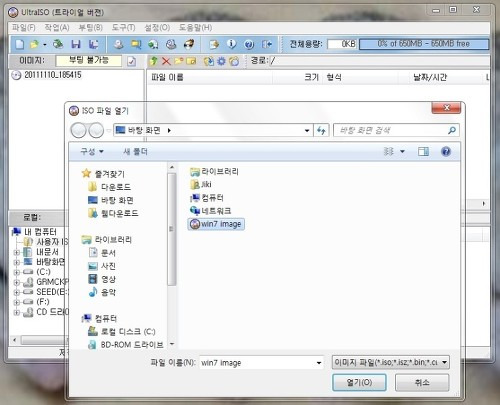Viewport: 500px width, 405px height.
Task: Click the 바탕 화면 검색 search box
Action: point(396,130)
